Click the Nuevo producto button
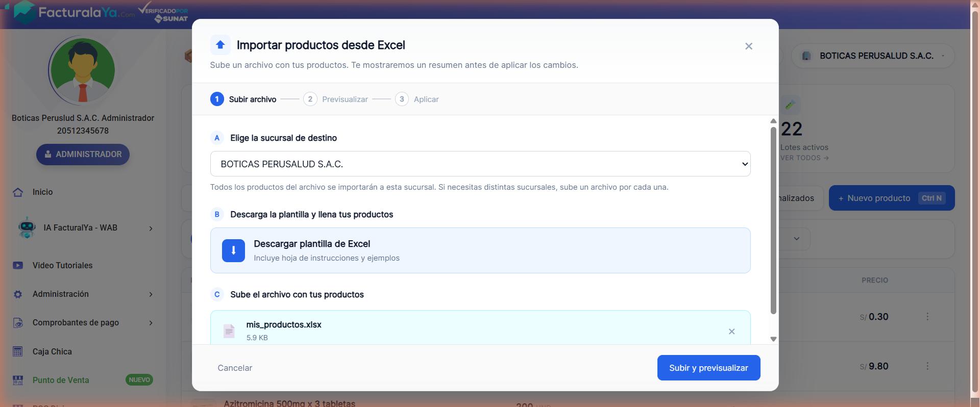 point(892,198)
